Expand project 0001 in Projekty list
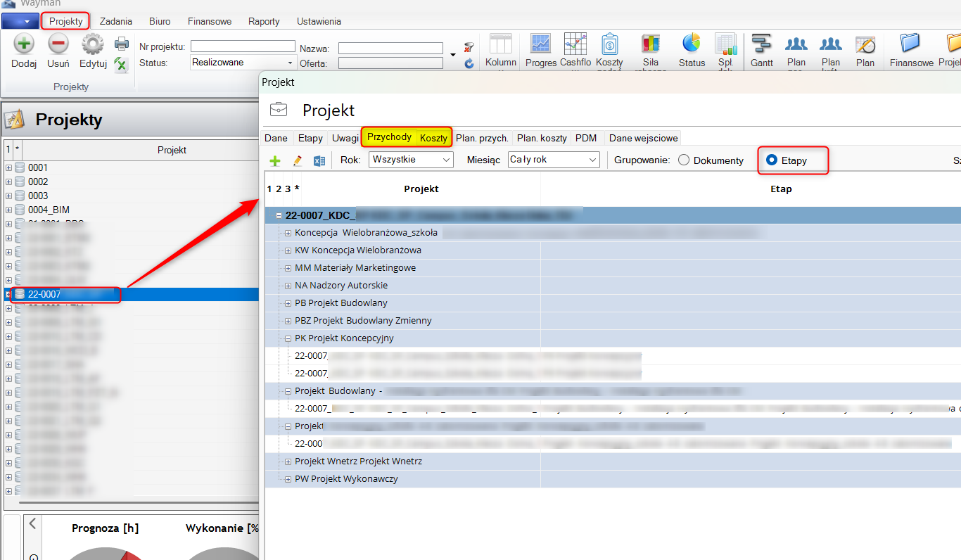Viewport: 961px width, 560px height. tap(8, 167)
